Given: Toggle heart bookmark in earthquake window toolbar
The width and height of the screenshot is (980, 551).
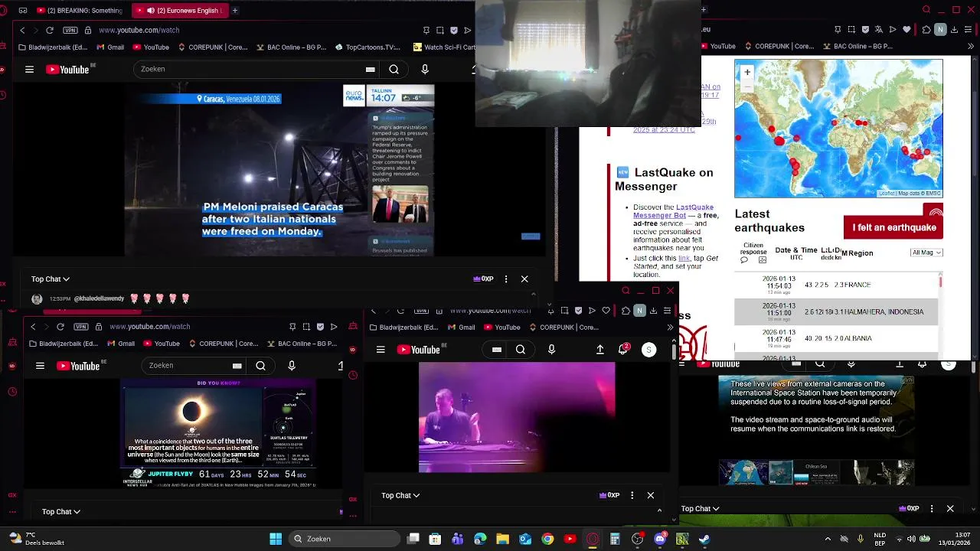Looking at the screenshot, I should [907, 30].
